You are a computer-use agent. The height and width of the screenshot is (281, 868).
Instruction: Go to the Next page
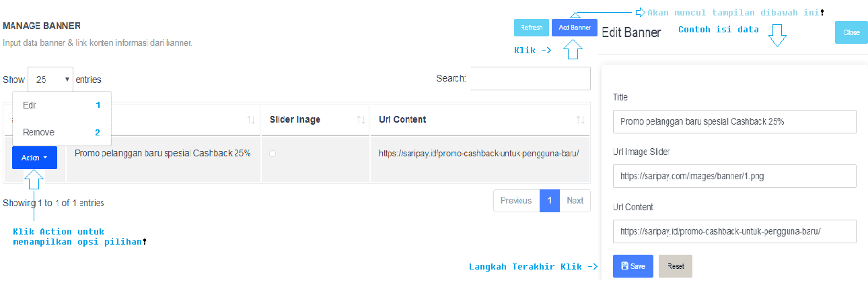click(575, 201)
